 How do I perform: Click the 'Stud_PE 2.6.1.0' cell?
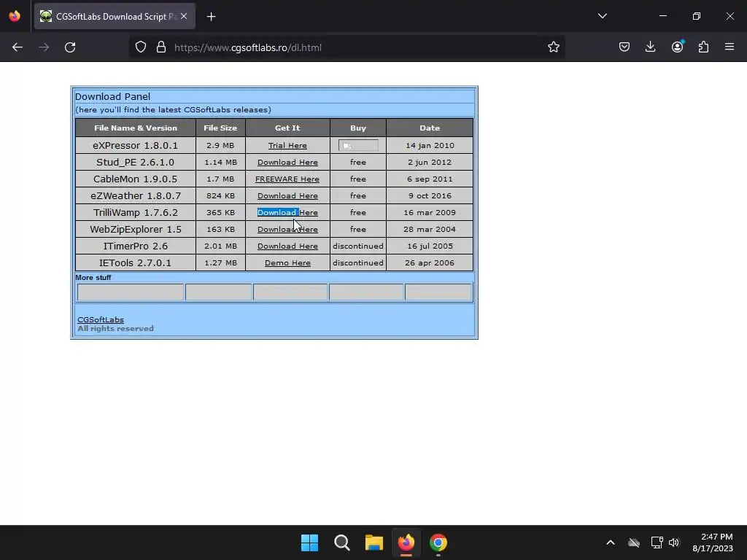135,163
